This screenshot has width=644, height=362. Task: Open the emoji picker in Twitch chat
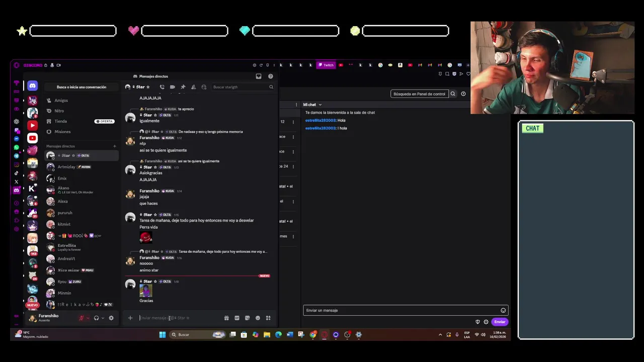click(503, 310)
